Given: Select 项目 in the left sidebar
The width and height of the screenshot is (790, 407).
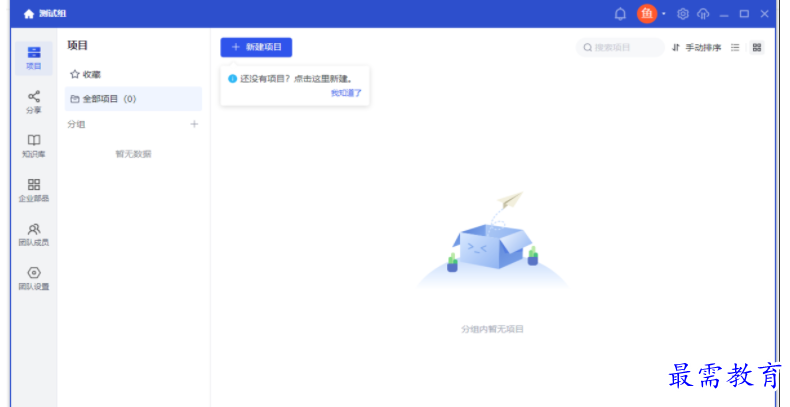Looking at the screenshot, I should coord(34,58).
